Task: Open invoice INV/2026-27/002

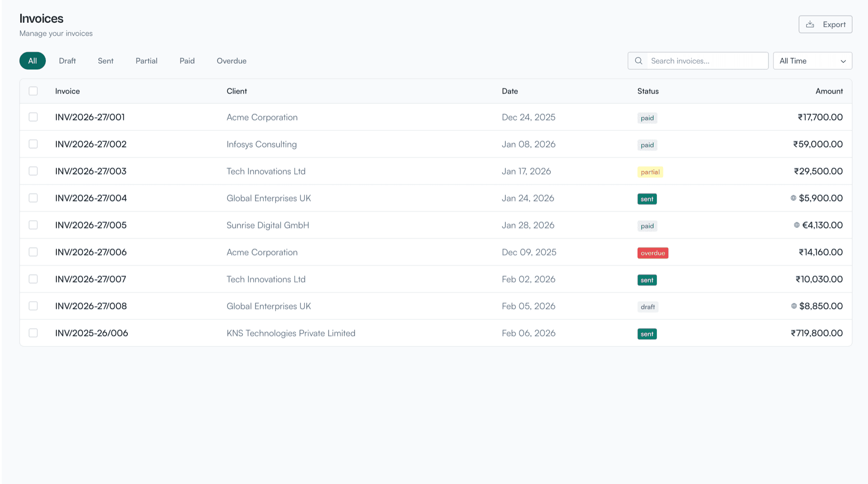Action: tap(90, 144)
